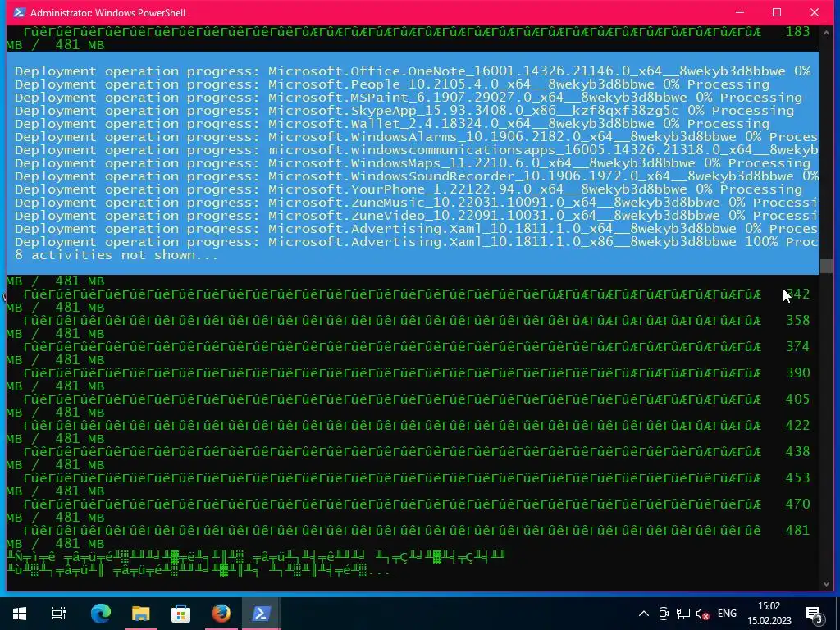Select the PowerShell taskbar button
The width and height of the screenshot is (840, 630).
pyautogui.click(x=262, y=614)
